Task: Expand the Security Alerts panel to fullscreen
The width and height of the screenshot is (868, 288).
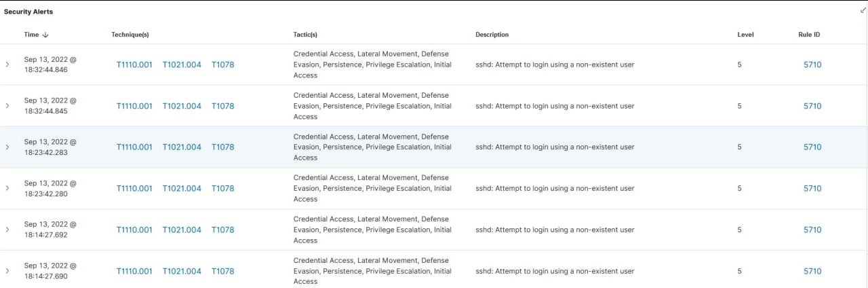Action: [x=863, y=11]
